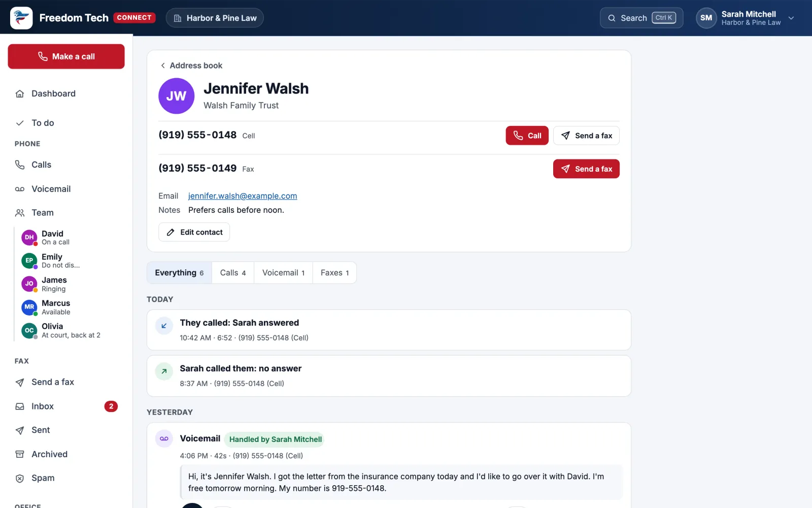Click the Edit contact button

(194, 232)
